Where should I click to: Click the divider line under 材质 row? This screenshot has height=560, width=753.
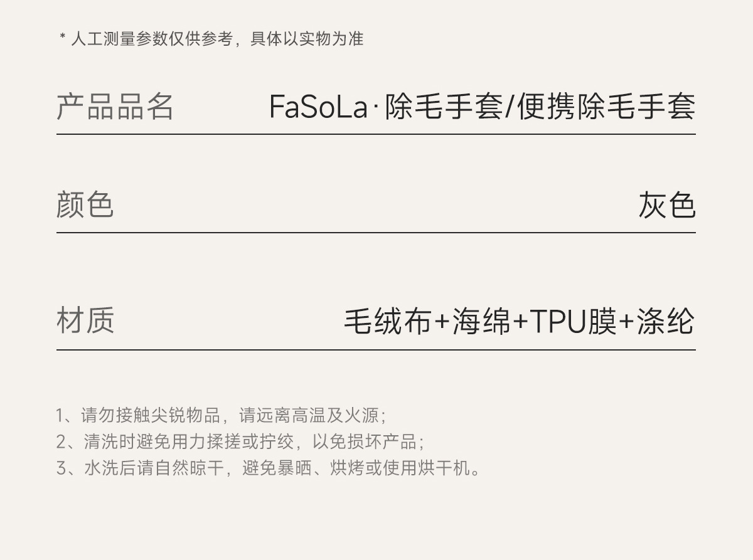[376, 350]
